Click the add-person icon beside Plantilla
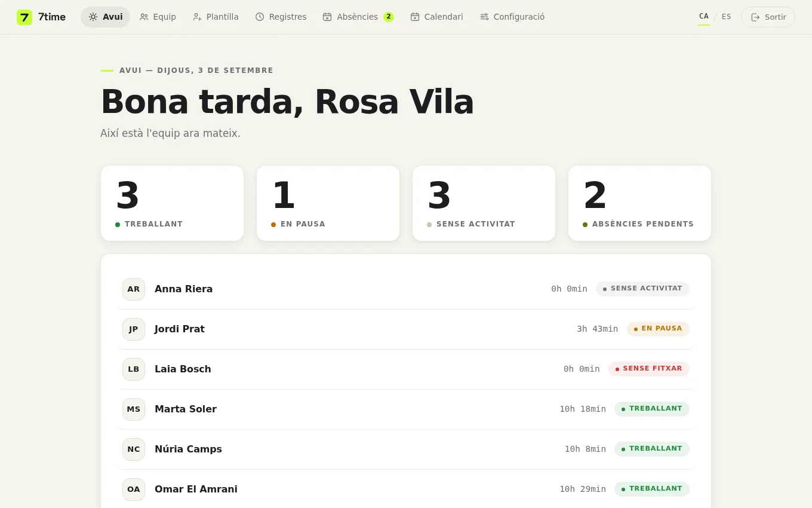 click(x=197, y=17)
